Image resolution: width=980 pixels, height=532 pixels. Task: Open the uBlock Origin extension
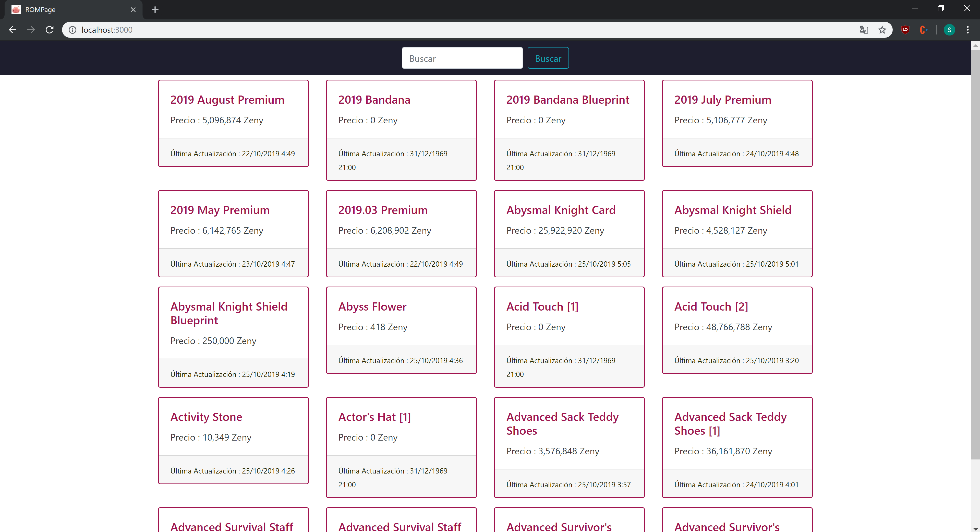point(905,30)
